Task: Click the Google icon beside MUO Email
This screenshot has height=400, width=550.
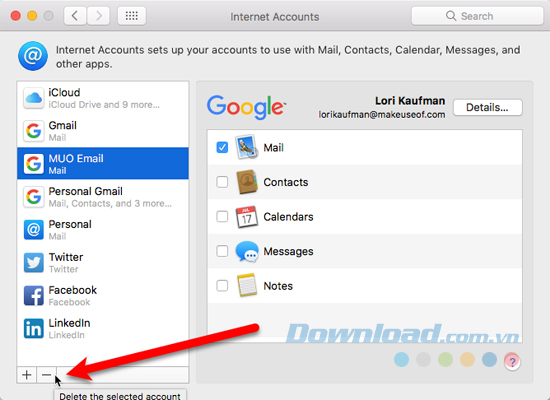Action: click(34, 164)
